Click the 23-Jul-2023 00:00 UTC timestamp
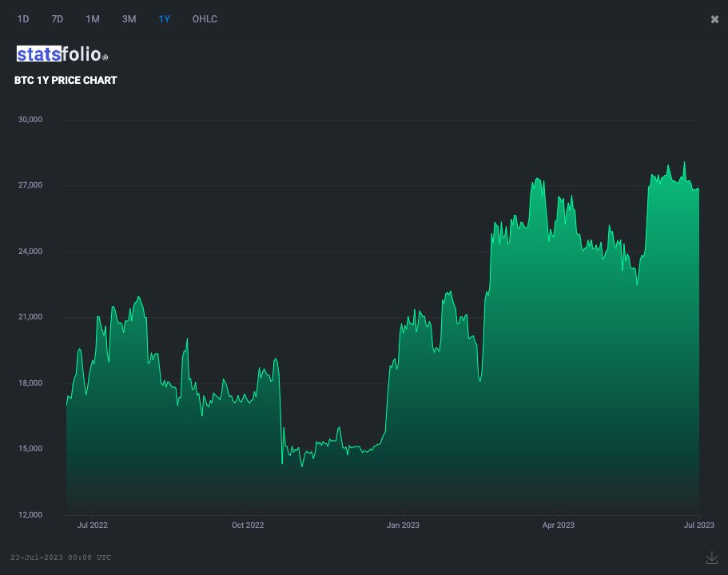Screen dimensions: 728x575 pyautogui.click(x=61, y=557)
